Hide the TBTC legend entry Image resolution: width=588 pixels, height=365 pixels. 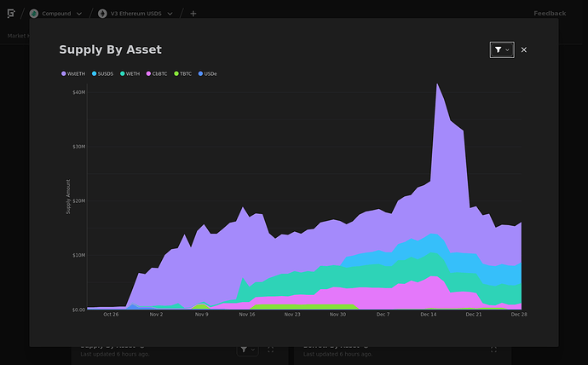(x=185, y=74)
